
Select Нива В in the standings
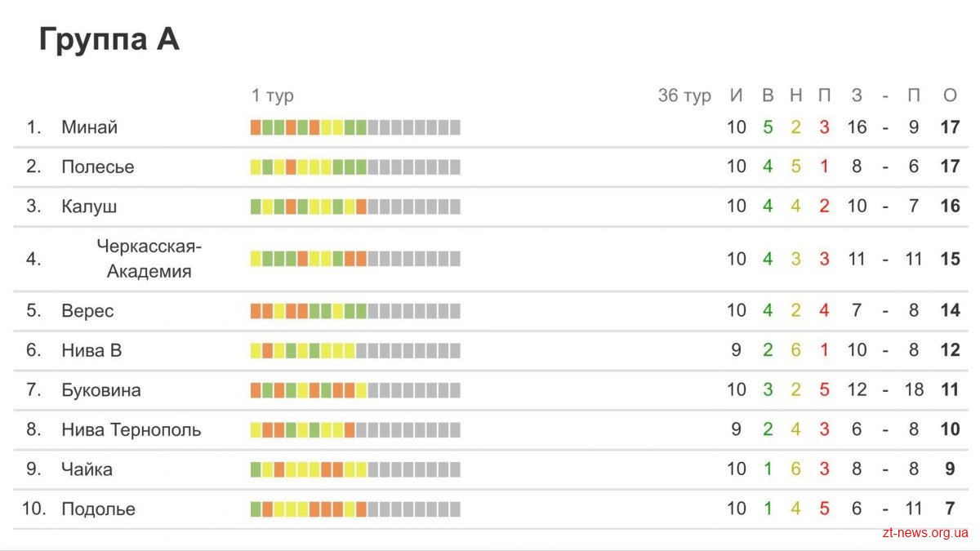[91, 350]
